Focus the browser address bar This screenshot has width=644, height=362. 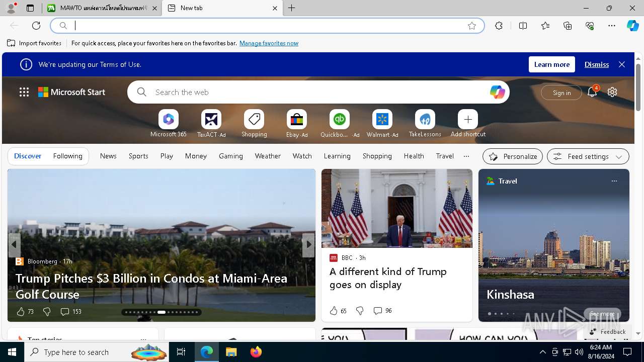[x=267, y=26]
